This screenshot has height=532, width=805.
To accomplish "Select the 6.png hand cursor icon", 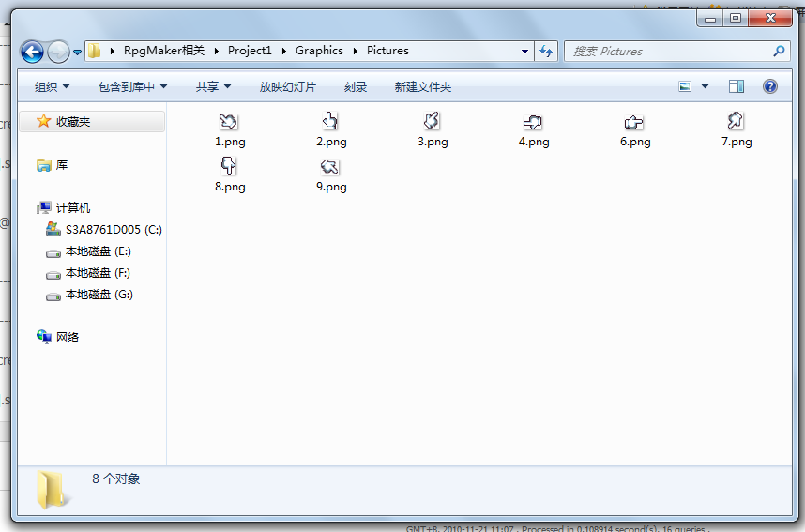I will 634,122.
